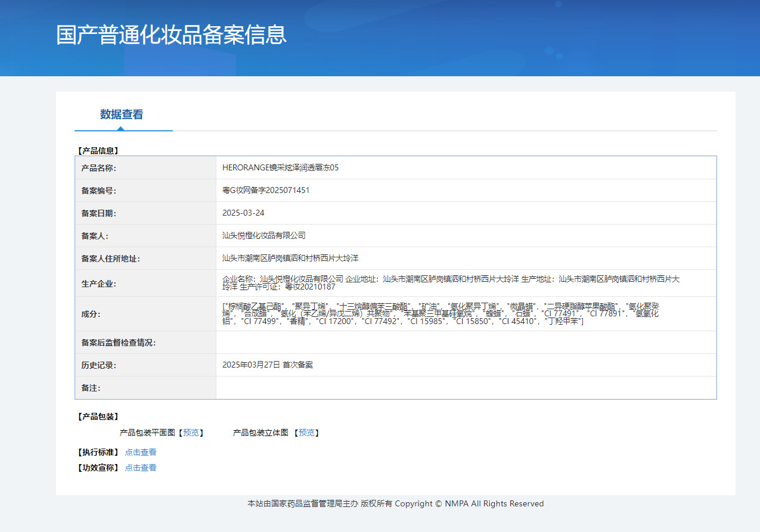Click the filing date 2025-03-24
The height and width of the screenshot is (532, 760).
tap(243, 213)
